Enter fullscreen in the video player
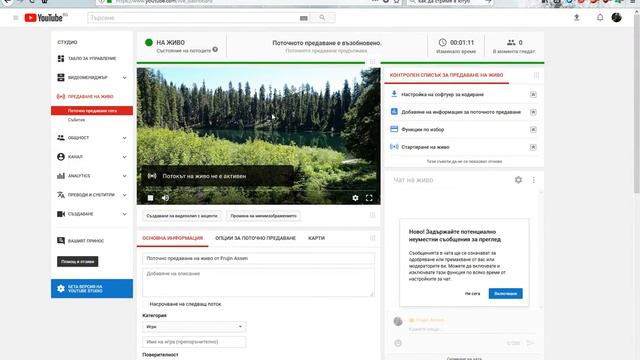 (369, 198)
